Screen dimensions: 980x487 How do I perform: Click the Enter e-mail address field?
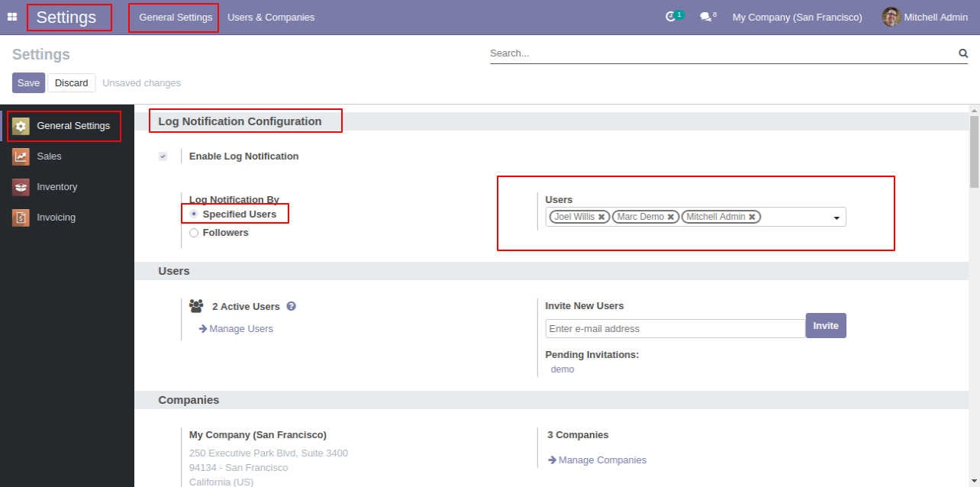[675, 328]
